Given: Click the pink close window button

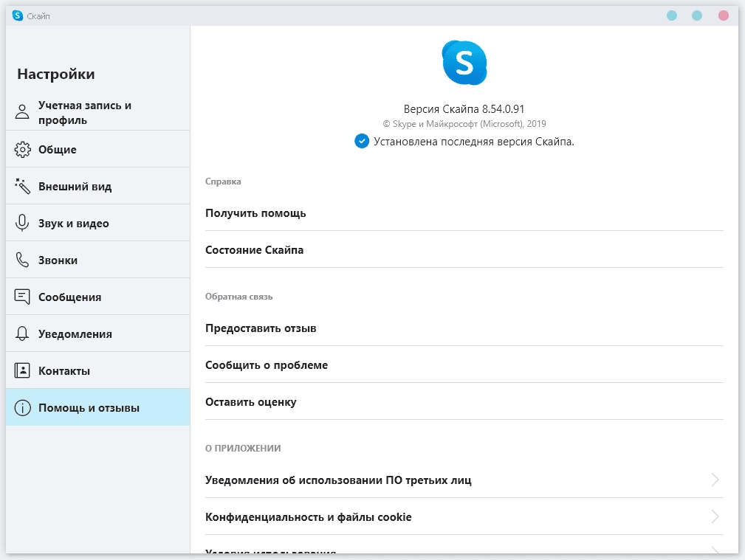Looking at the screenshot, I should click(x=723, y=15).
